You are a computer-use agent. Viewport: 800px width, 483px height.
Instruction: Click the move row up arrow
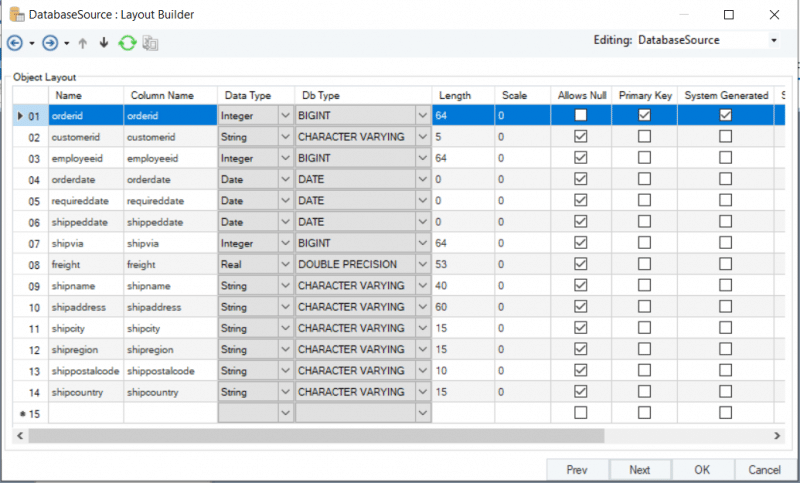[x=83, y=43]
